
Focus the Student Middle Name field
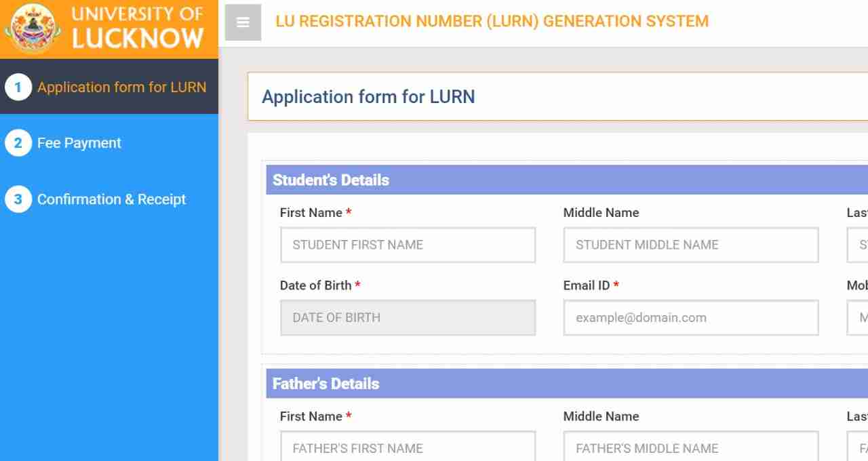tap(691, 245)
